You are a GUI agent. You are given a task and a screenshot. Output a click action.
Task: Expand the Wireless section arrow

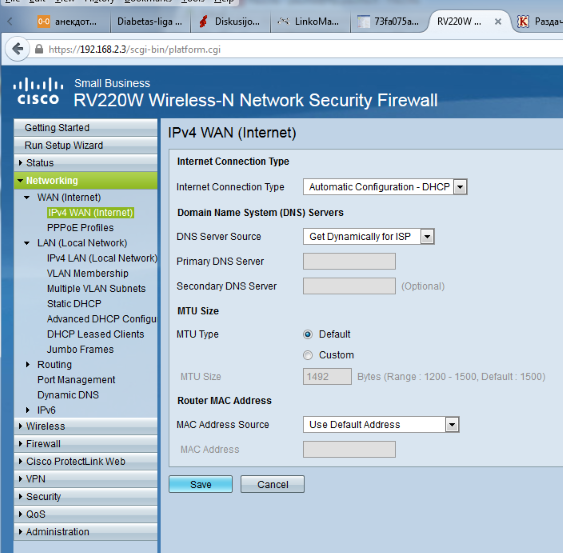[x=20, y=426]
